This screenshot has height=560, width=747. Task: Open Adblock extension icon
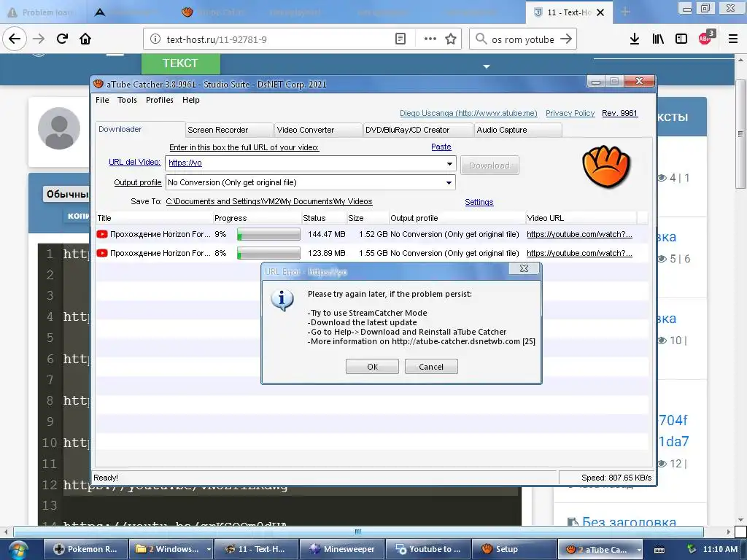(706, 38)
